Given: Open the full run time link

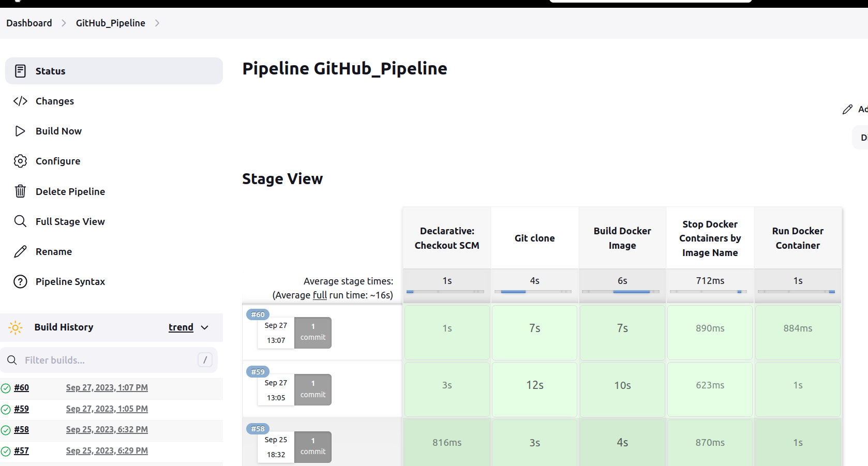Looking at the screenshot, I should [x=320, y=295].
